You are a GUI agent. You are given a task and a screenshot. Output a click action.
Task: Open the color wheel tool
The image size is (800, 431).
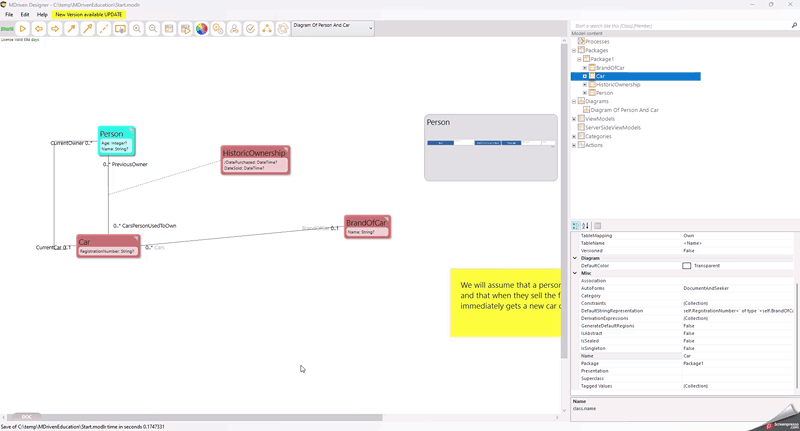(x=201, y=29)
